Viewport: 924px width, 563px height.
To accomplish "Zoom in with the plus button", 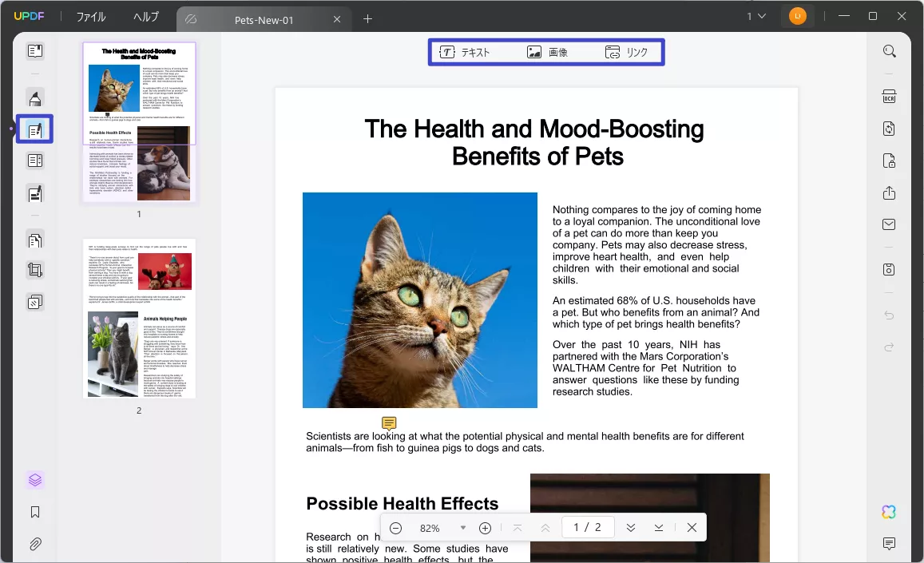I will [485, 528].
